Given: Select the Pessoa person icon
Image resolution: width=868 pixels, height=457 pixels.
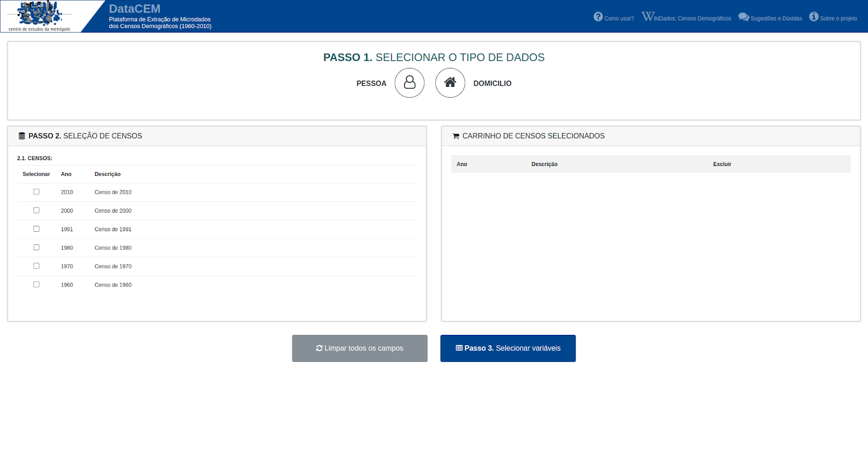Looking at the screenshot, I should (409, 82).
